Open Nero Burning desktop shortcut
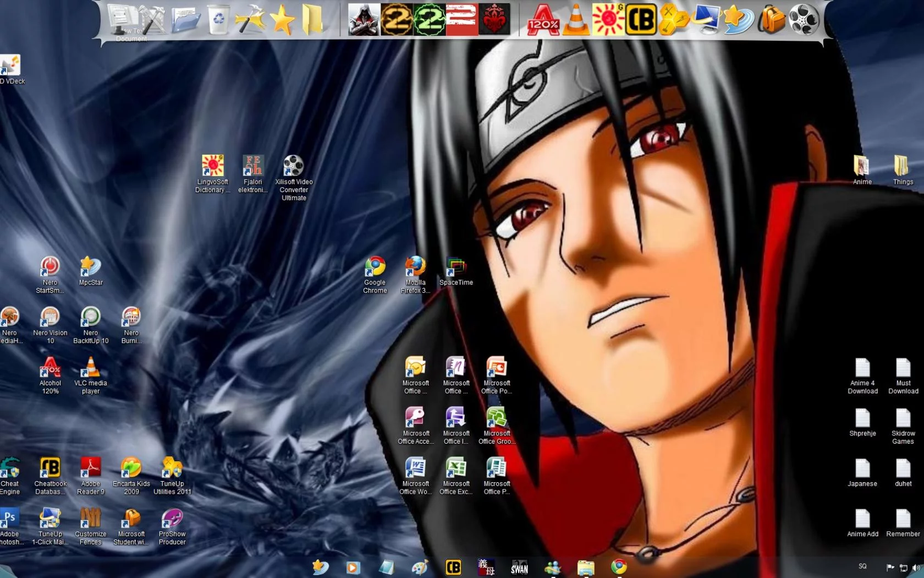Image resolution: width=924 pixels, height=578 pixels. point(131,325)
